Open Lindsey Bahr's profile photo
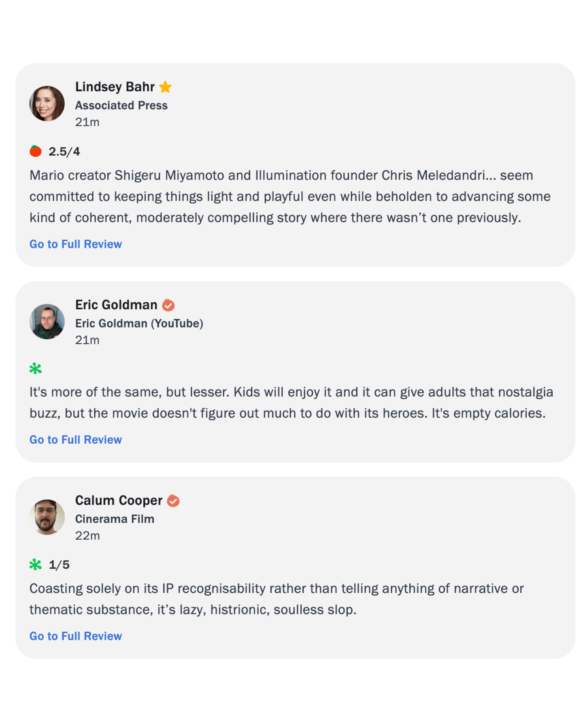The image size is (583, 728). 47,104
